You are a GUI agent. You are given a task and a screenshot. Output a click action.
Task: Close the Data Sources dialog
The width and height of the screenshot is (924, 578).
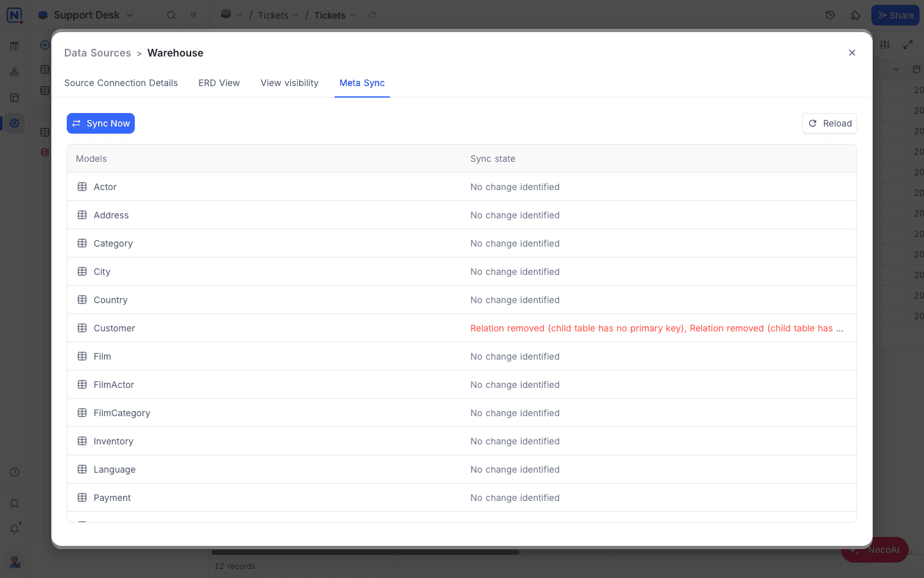point(852,53)
